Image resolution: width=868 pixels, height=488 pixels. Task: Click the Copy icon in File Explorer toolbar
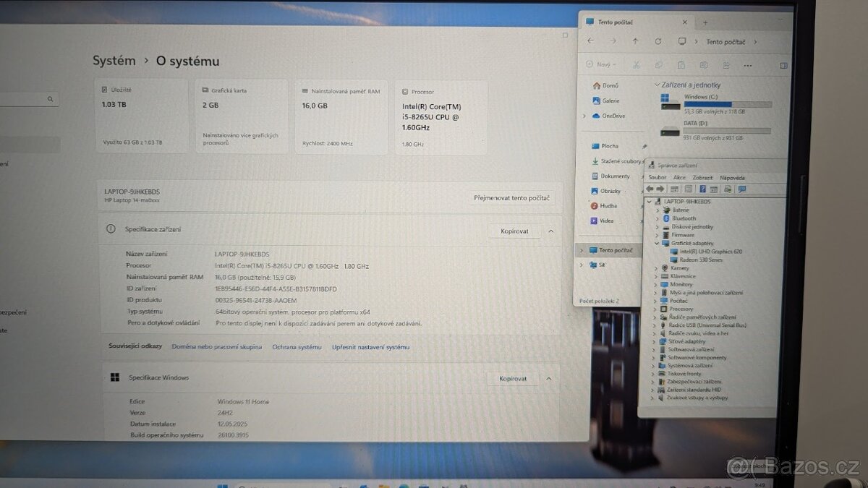click(659, 64)
